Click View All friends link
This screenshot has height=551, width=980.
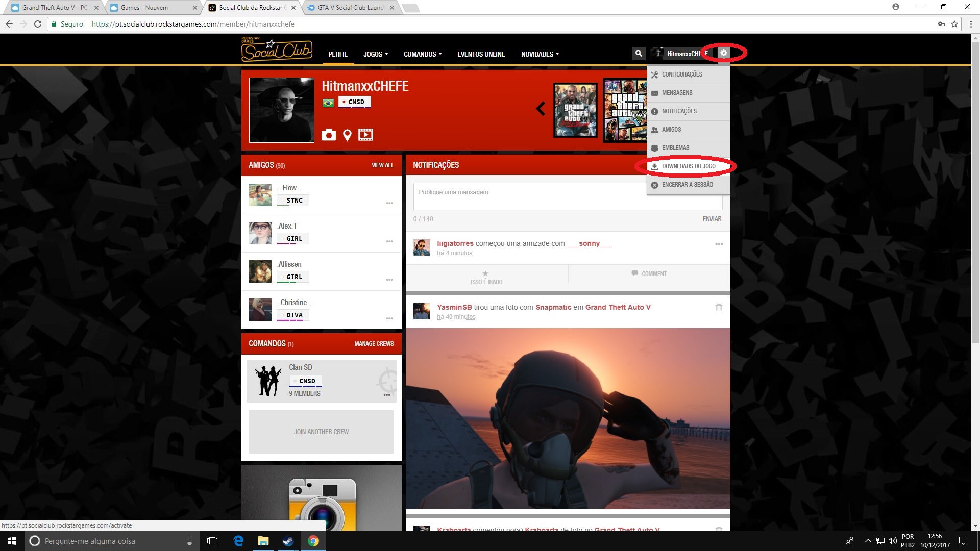tap(382, 165)
